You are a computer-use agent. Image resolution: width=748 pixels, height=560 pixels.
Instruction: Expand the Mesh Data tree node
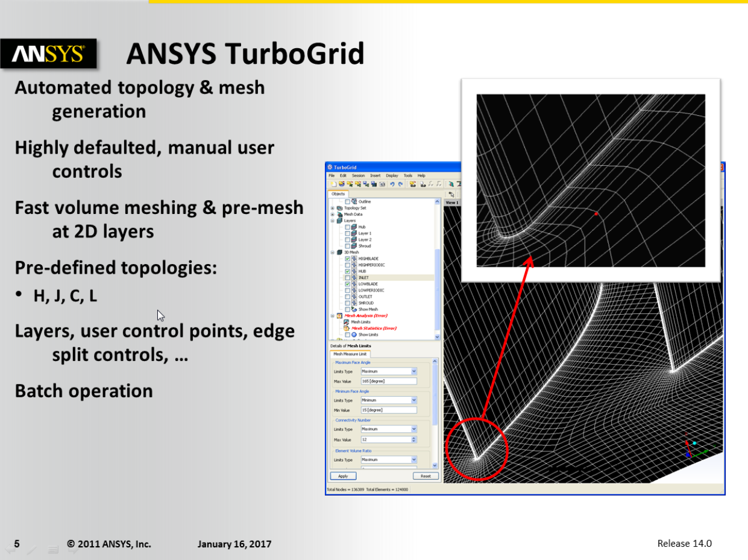pyautogui.click(x=332, y=215)
